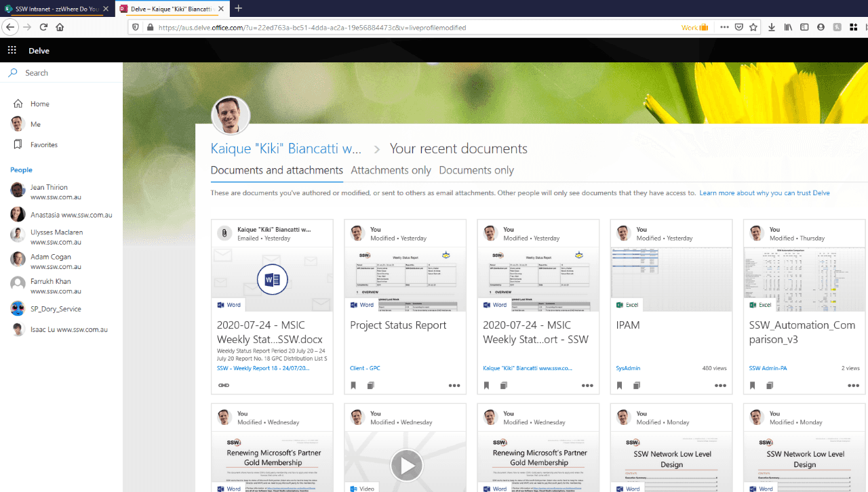Open the SSW Admin-PA link
This screenshot has height=492, width=868.
pyautogui.click(x=767, y=368)
